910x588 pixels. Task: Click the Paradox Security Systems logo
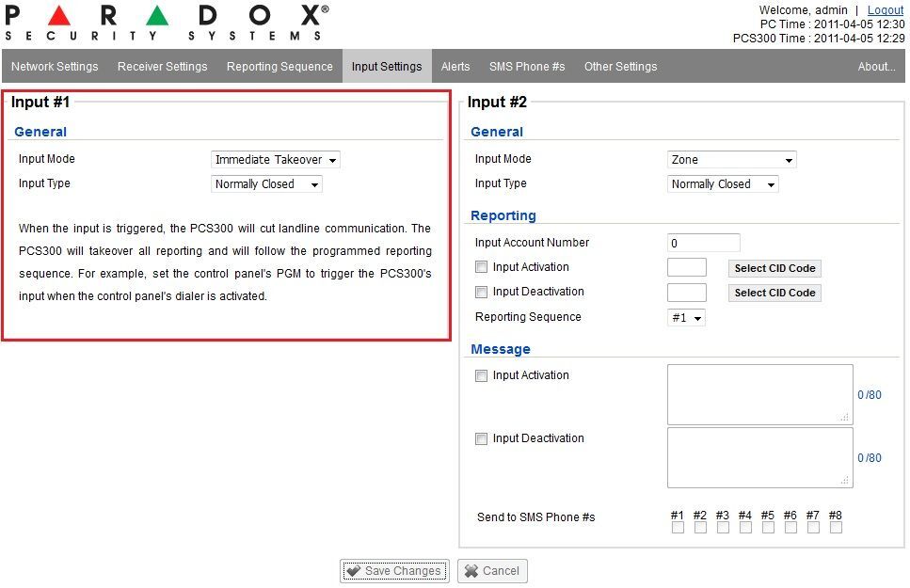[168, 23]
